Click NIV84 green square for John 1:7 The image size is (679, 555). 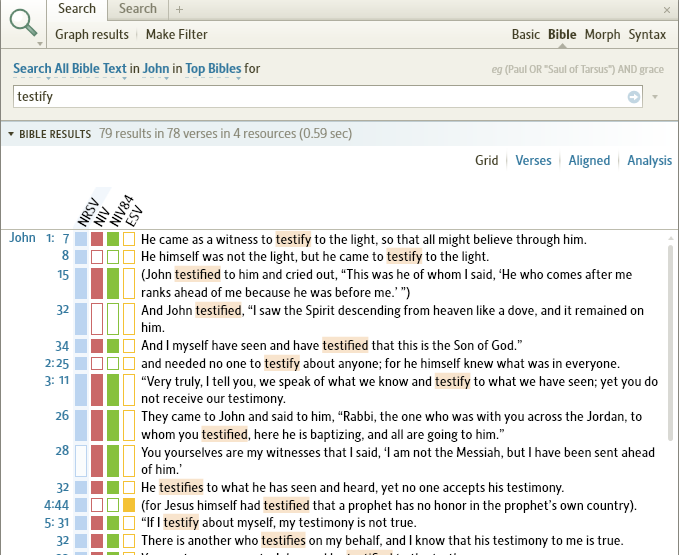click(113, 239)
